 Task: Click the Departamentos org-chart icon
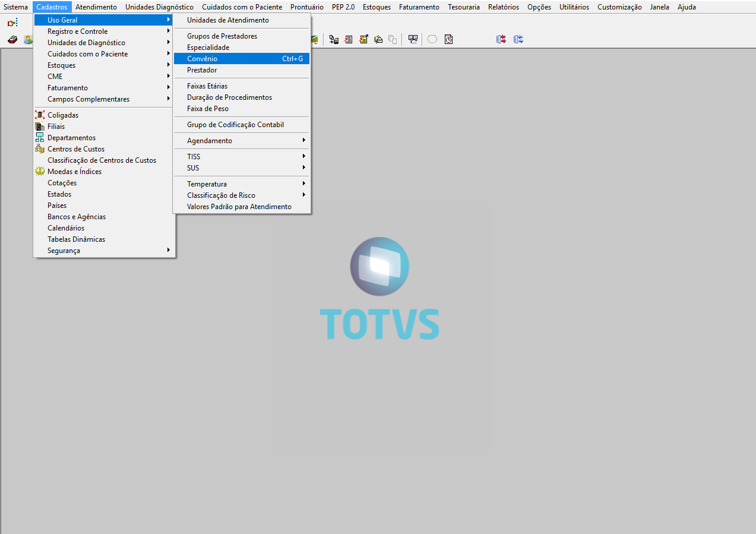tap(40, 138)
